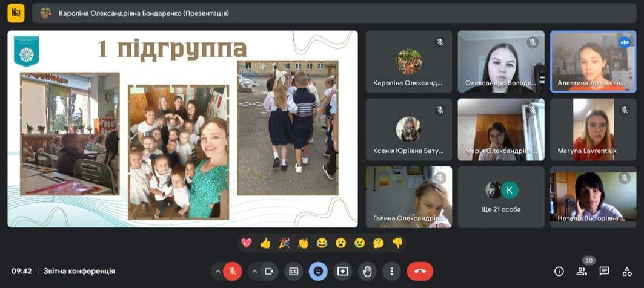
Task: Select Алевтина Артемівн... video tile
Action: point(593,62)
